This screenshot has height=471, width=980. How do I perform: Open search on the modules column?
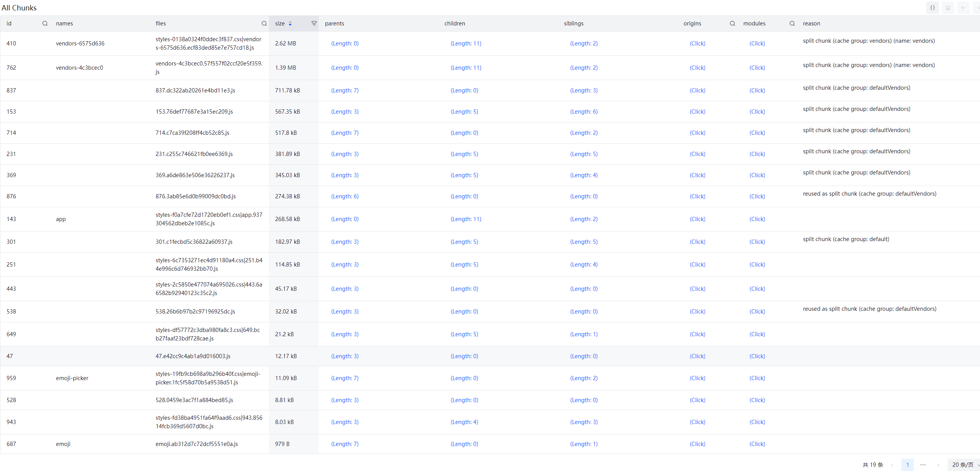(x=792, y=23)
